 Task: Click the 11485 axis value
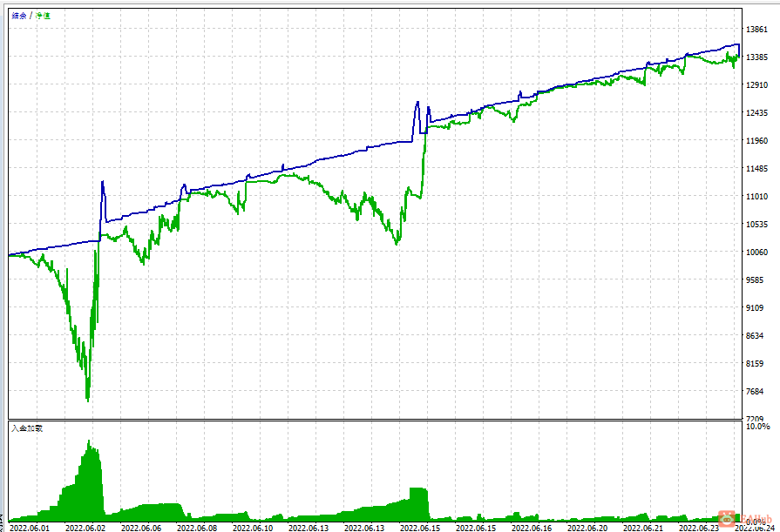pos(756,169)
